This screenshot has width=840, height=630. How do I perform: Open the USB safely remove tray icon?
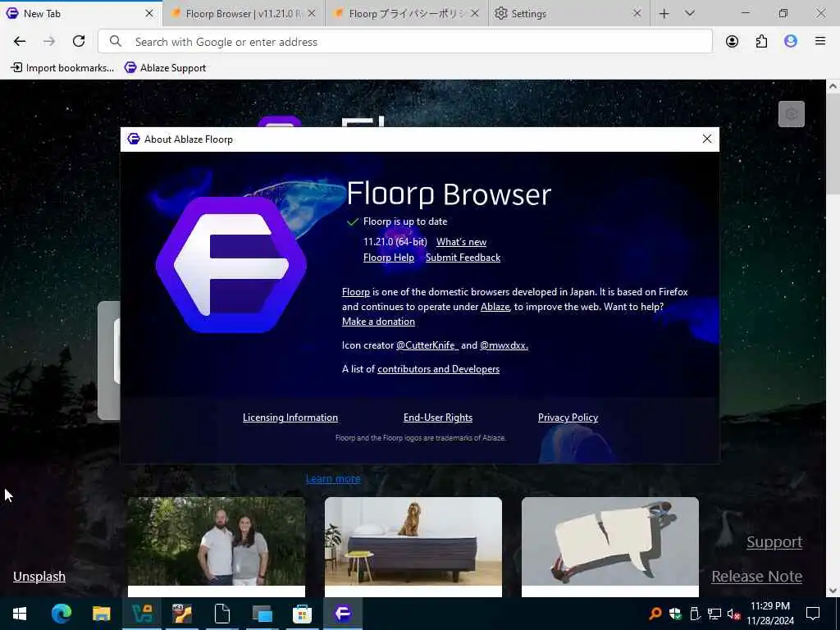[x=695, y=614]
